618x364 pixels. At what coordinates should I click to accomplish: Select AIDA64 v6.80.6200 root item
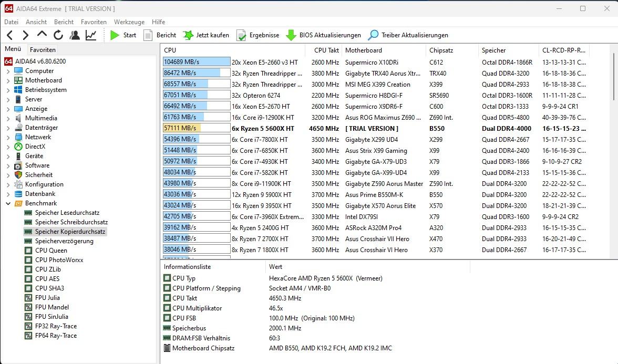coord(35,61)
